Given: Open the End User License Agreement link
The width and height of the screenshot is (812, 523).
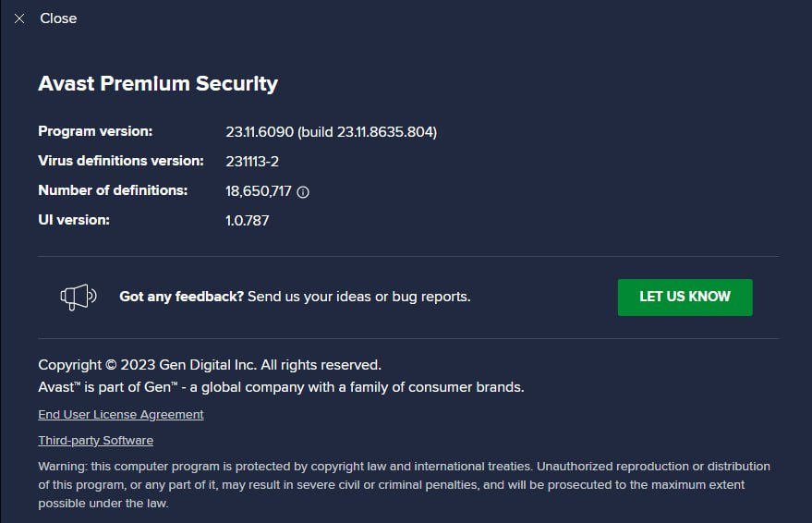Looking at the screenshot, I should tap(121, 415).
